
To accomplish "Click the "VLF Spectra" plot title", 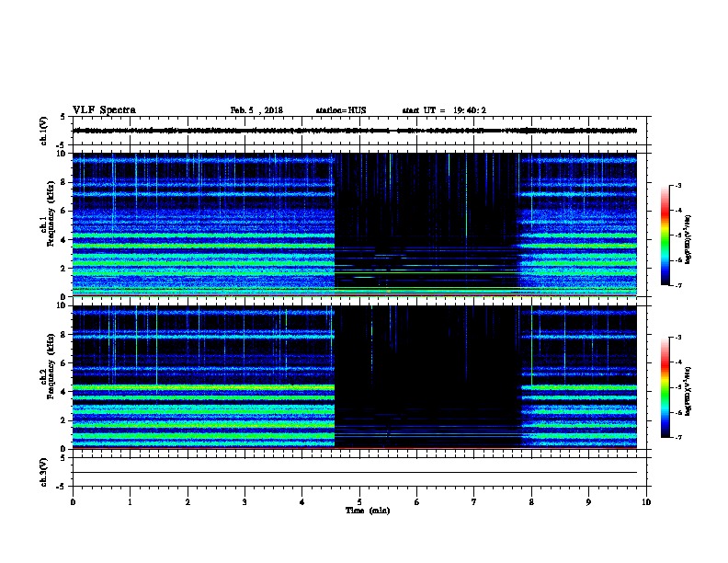I will click(104, 110).
